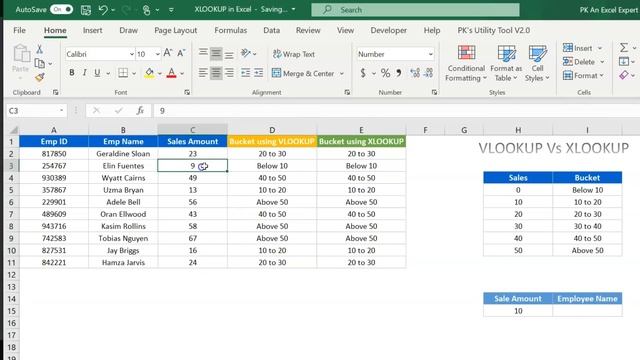Open the Merge & Center dropdown arrow
640x360 pixels.
pyautogui.click(x=342, y=74)
